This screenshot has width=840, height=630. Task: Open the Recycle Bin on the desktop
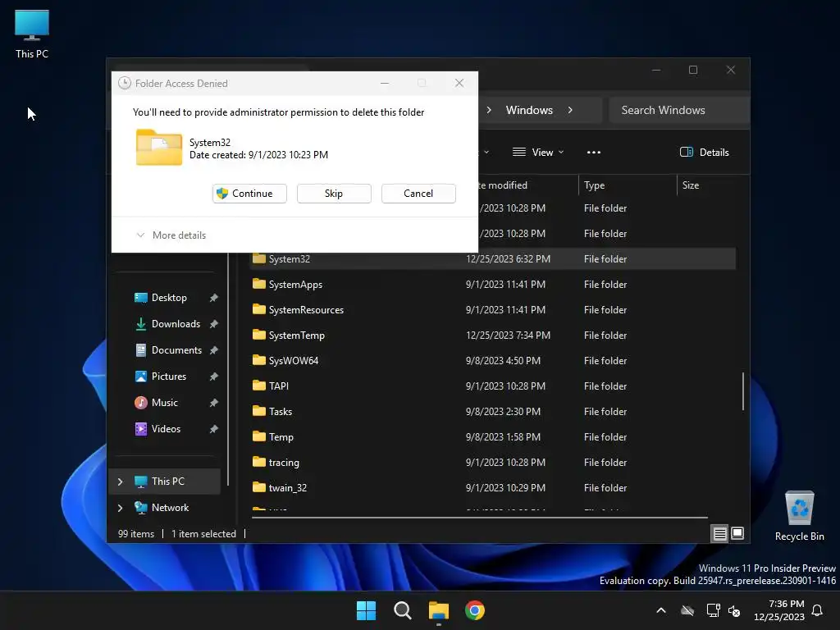[x=799, y=516]
